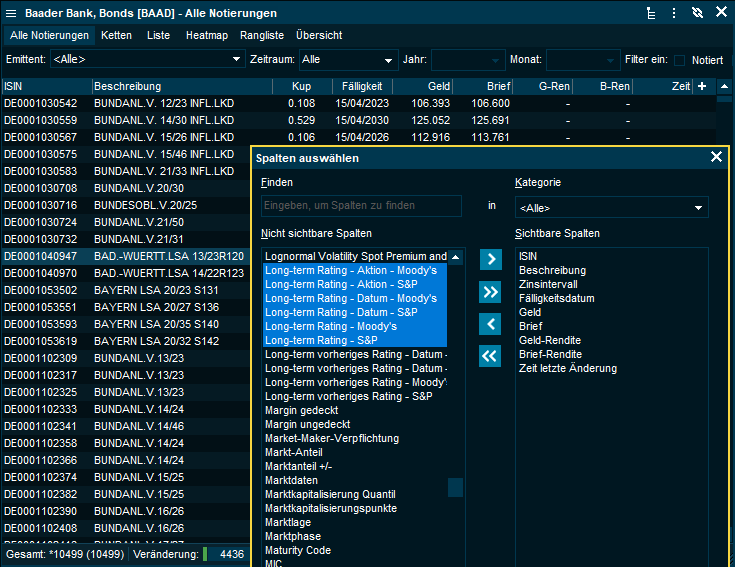Screen dimensions: 735x567
Task: Remove all columns using double left arrow
Action: (x=490, y=356)
